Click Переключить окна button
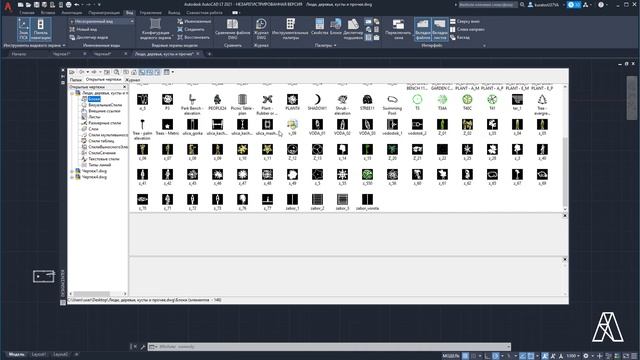Image resolution: width=640 pixels, height=360 pixels. [398, 29]
